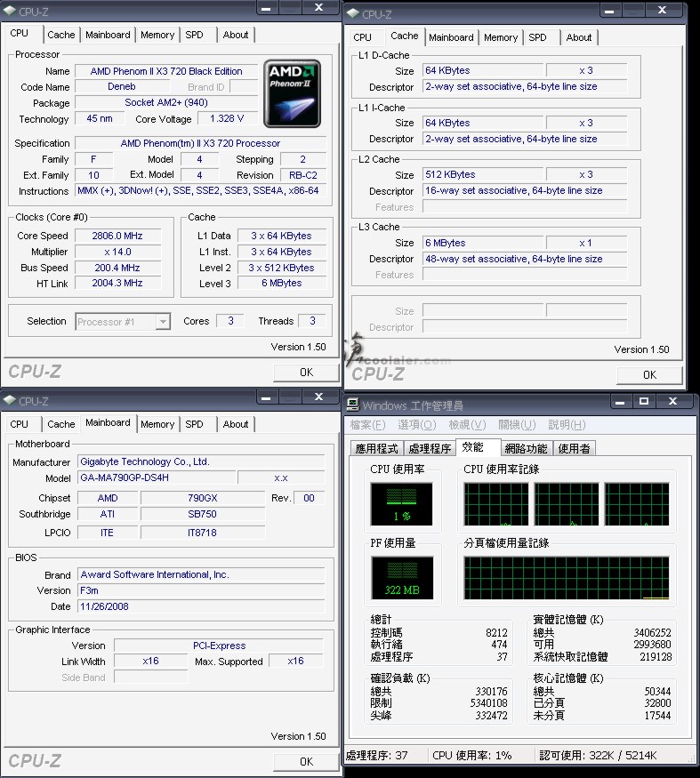Click the Socket AM2+ (940) package value
700x778 pixels.
tap(166, 102)
